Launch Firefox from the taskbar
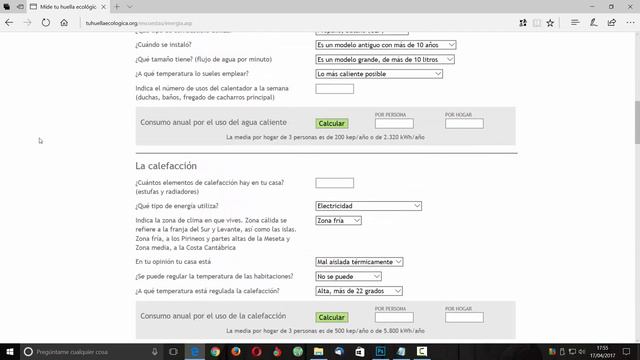640x360 pixels. pyautogui.click(x=236, y=352)
